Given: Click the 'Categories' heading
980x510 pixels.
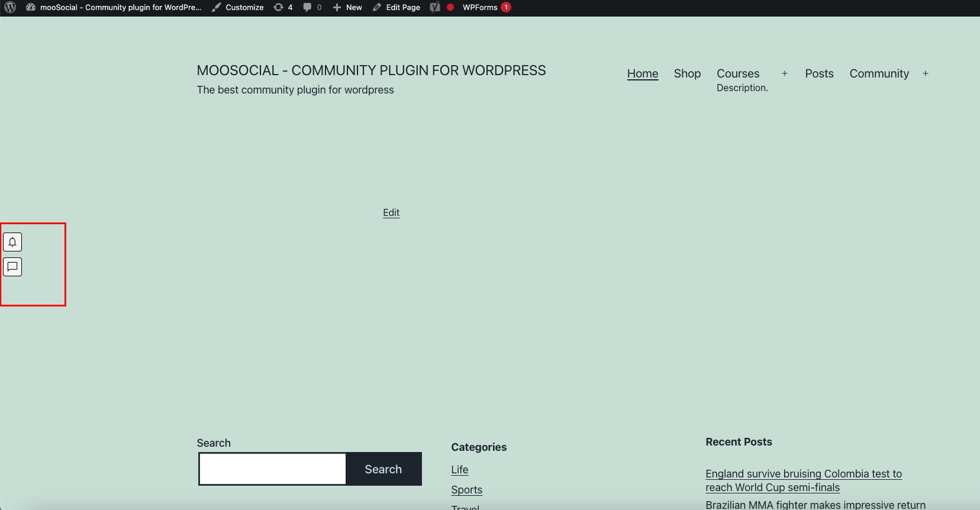Looking at the screenshot, I should coord(479,447).
